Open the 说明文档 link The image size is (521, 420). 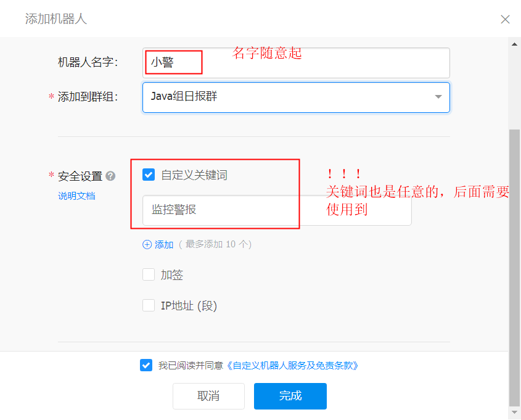[76, 196]
